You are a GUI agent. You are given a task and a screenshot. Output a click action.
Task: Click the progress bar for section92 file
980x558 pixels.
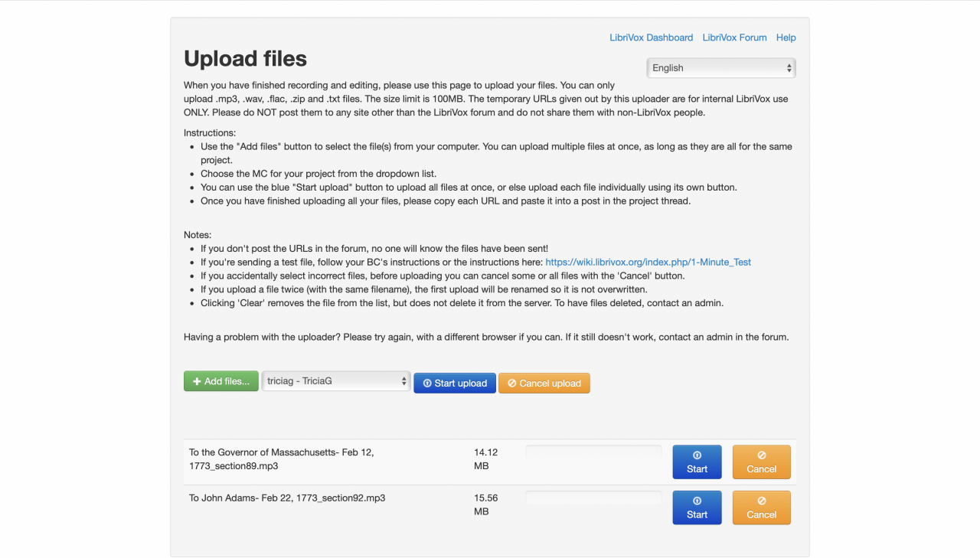click(593, 498)
